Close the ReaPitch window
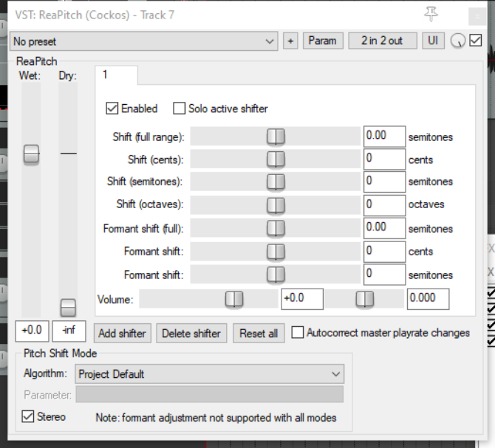The width and height of the screenshot is (495, 448). (x=477, y=16)
